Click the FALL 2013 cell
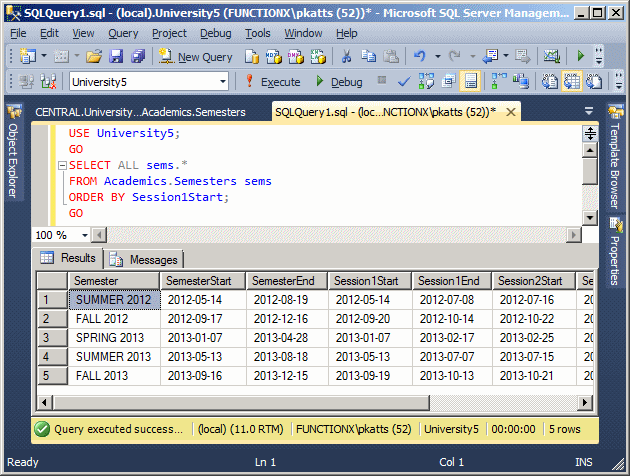This screenshot has height=476, width=630. (x=115, y=376)
